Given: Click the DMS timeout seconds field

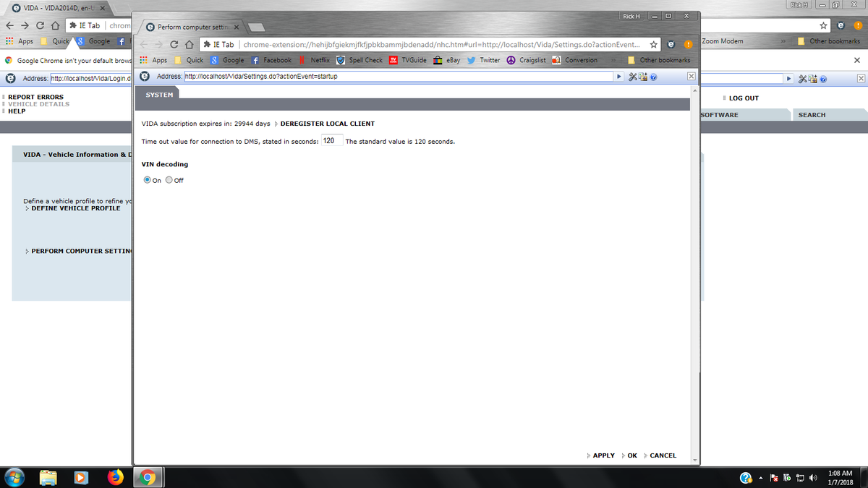Looking at the screenshot, I should click(x=331, y=141).
